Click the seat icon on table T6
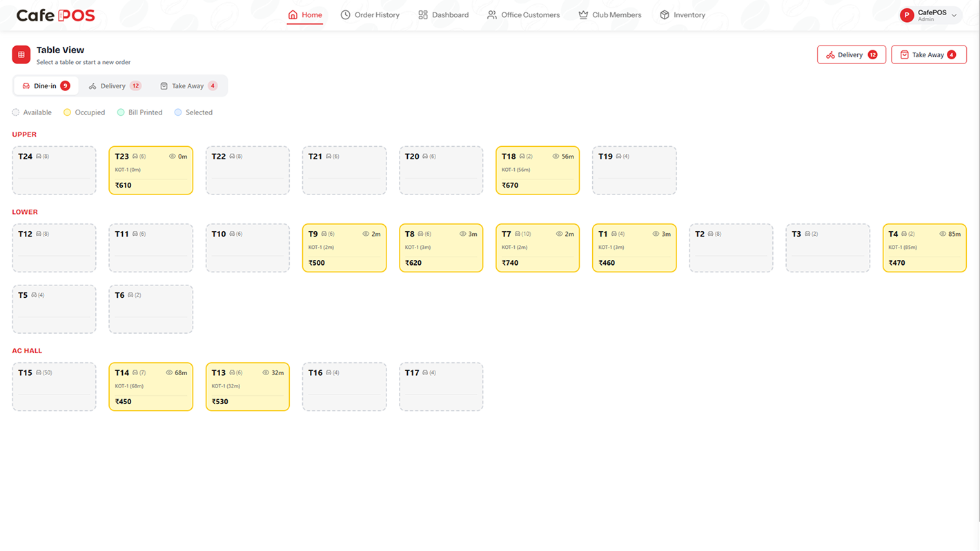Screen dimensions: 980x551 tap(130, 295)
